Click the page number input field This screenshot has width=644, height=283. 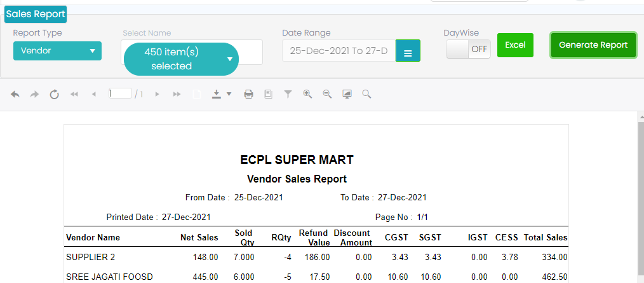pyautogui.click(x=120, y=93)
